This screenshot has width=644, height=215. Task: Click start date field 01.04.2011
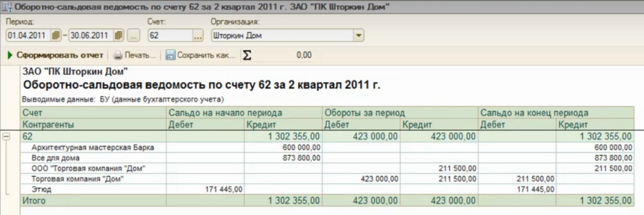click(29, 36)
